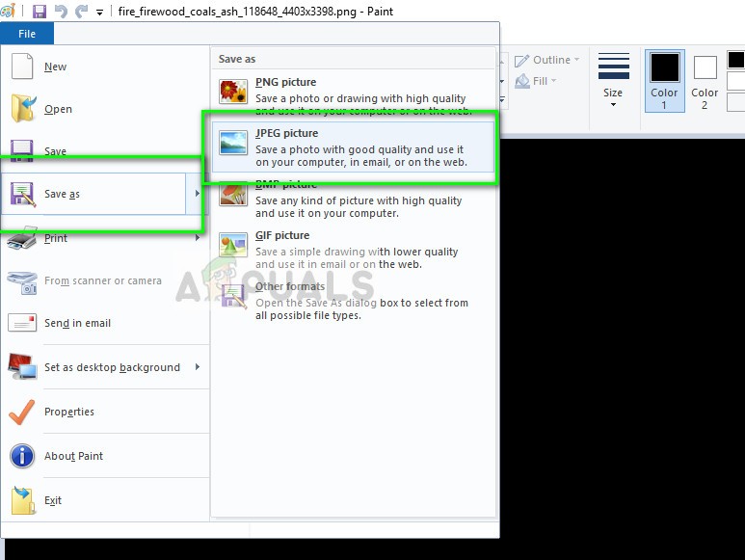This screenshot has width=745, height=560.
Task: Click the Fill bucket icon
Action: (522, 81)
